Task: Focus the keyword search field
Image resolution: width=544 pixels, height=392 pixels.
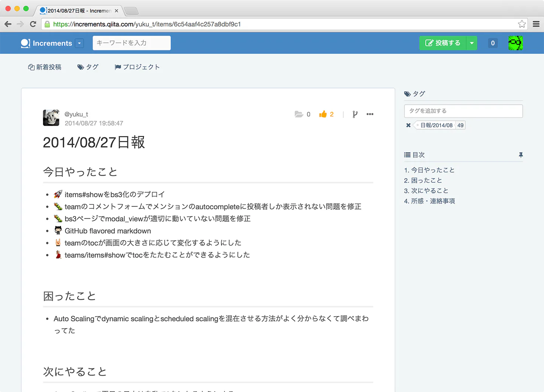Action: click(x=131, y=43)
